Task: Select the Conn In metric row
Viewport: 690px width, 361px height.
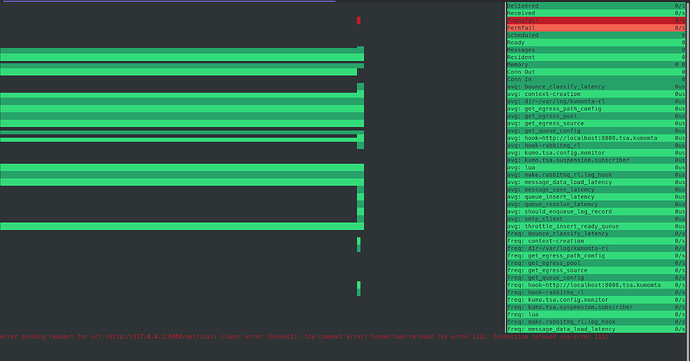Action: point(596,79)
